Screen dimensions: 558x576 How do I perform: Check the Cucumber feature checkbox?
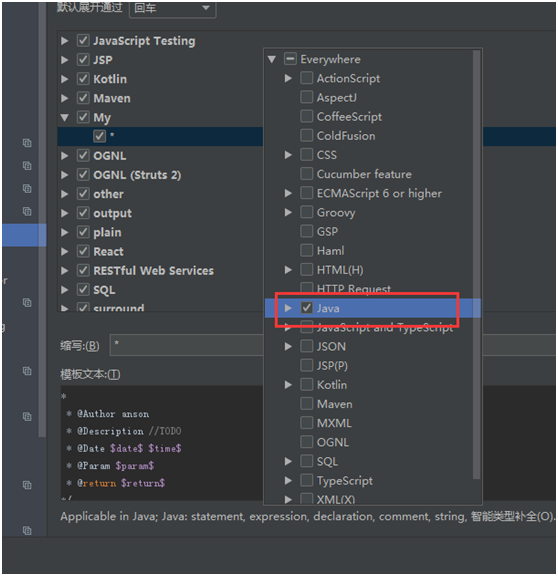307,174
